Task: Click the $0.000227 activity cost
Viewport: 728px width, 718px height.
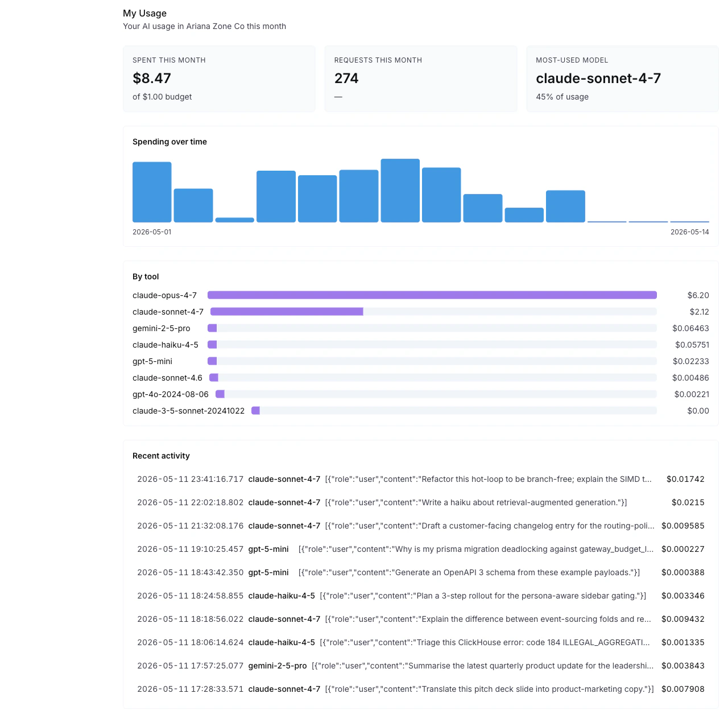Action: [x=683, y=549]
